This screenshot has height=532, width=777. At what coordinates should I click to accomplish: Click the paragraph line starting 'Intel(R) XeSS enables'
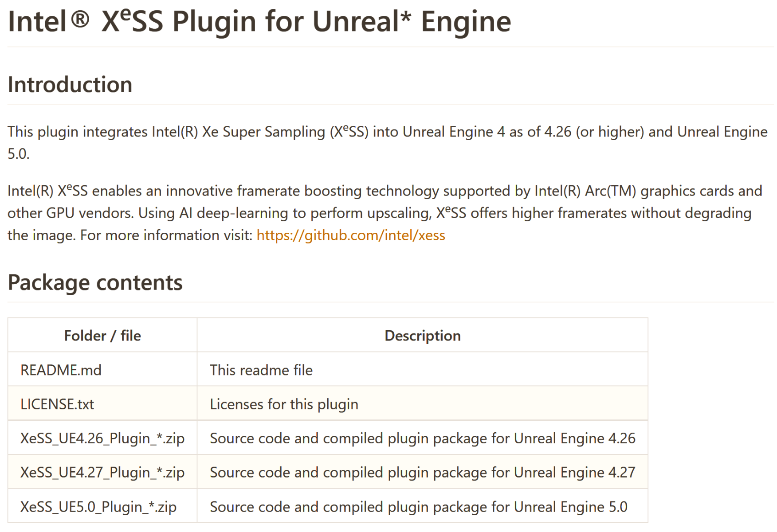coord(385,191)
